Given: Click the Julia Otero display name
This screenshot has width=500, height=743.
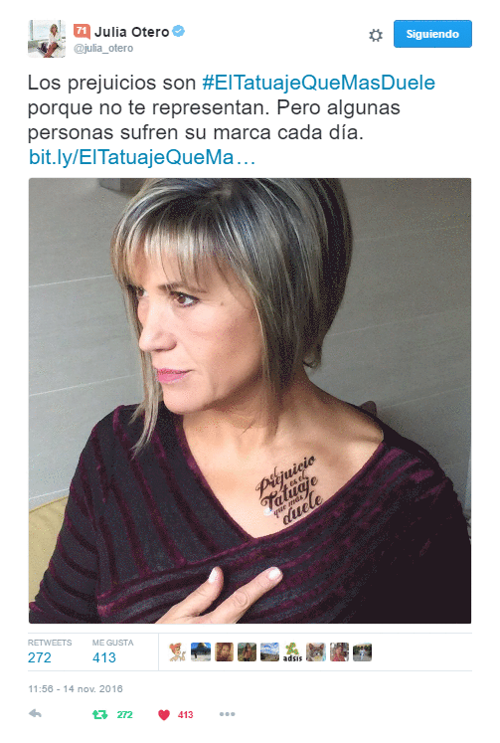Looking at the screenshot, I should point(132,32).
